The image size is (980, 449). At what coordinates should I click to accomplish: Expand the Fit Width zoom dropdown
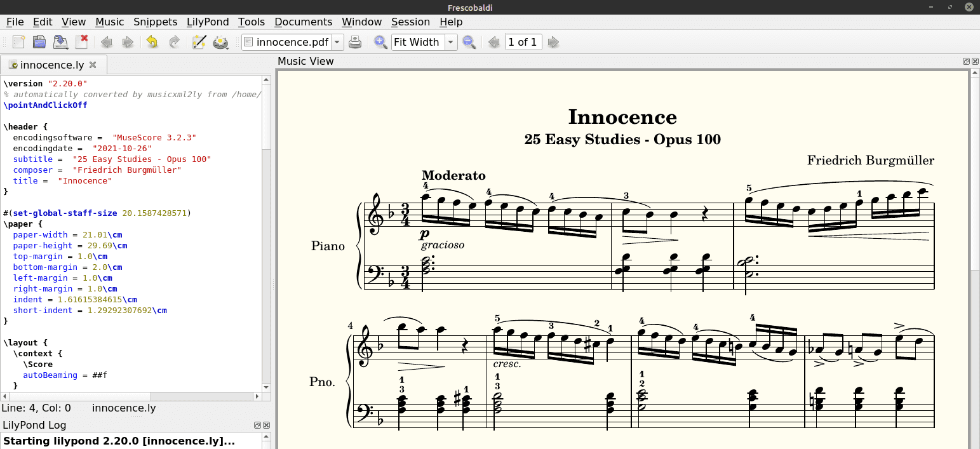(450, 42)
